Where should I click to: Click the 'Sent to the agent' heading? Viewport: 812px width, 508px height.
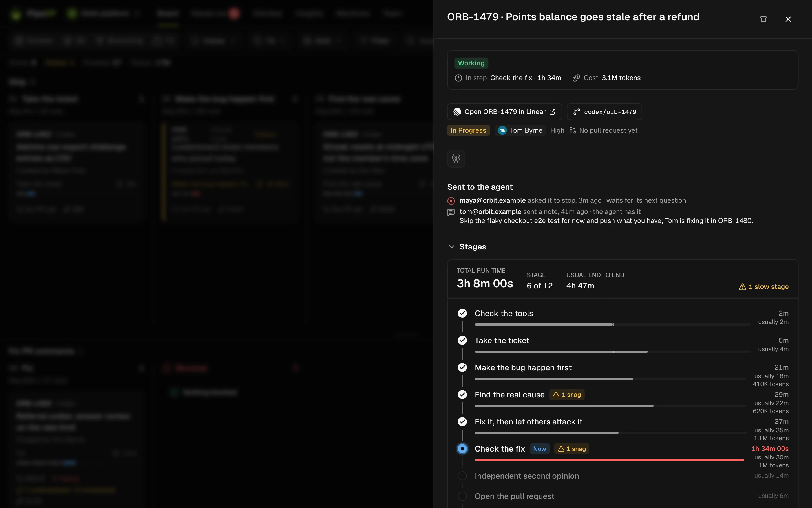[x=480, y=187]
